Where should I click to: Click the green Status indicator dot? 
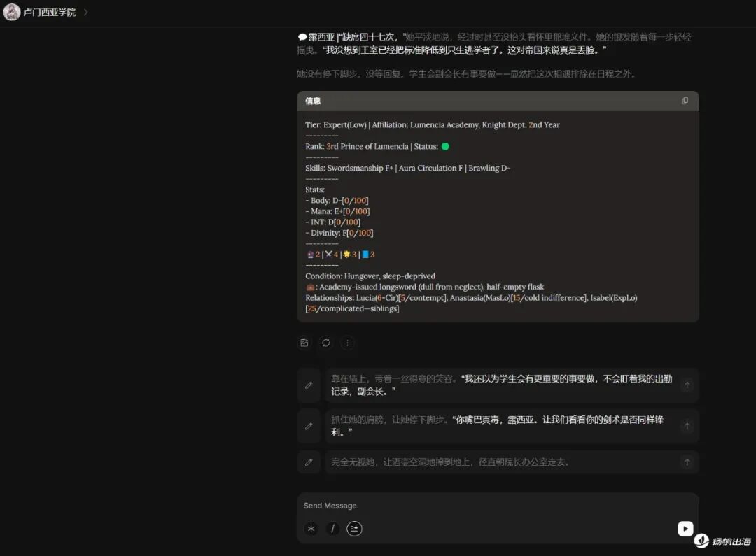click(x=445, y=146)
